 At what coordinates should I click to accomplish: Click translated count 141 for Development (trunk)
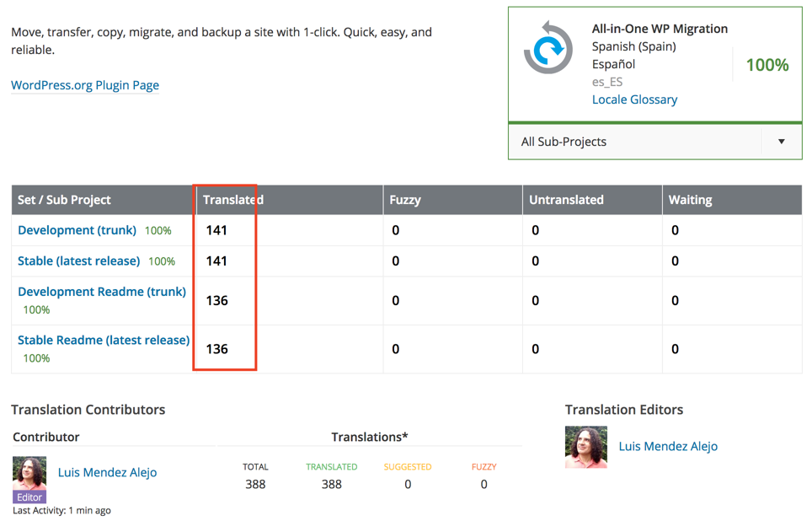(216, 230)
